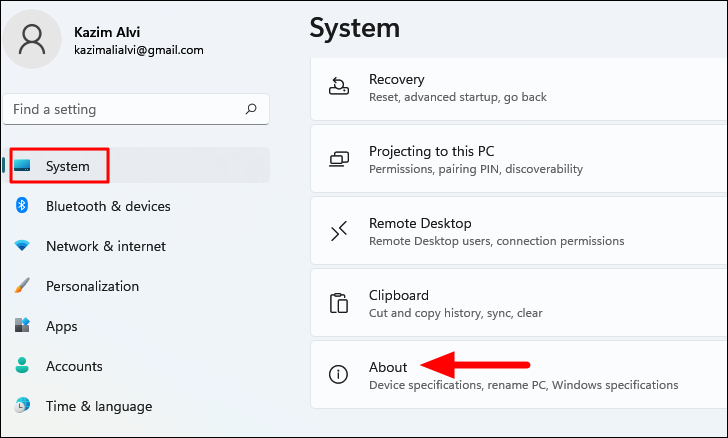The height and width of the screenshot is (438, 728).
Task: Click the Clipboard icon
Action: [340, 303]
